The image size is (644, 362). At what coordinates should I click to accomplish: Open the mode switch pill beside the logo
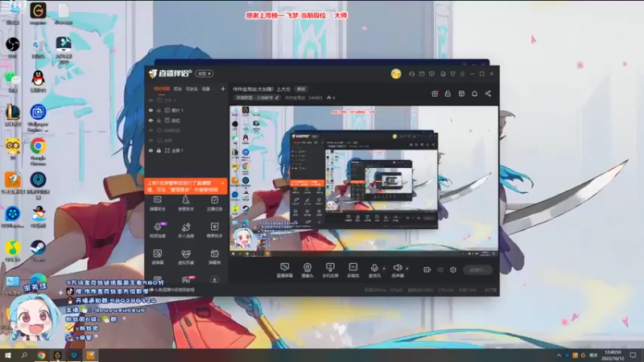[204, 74]
